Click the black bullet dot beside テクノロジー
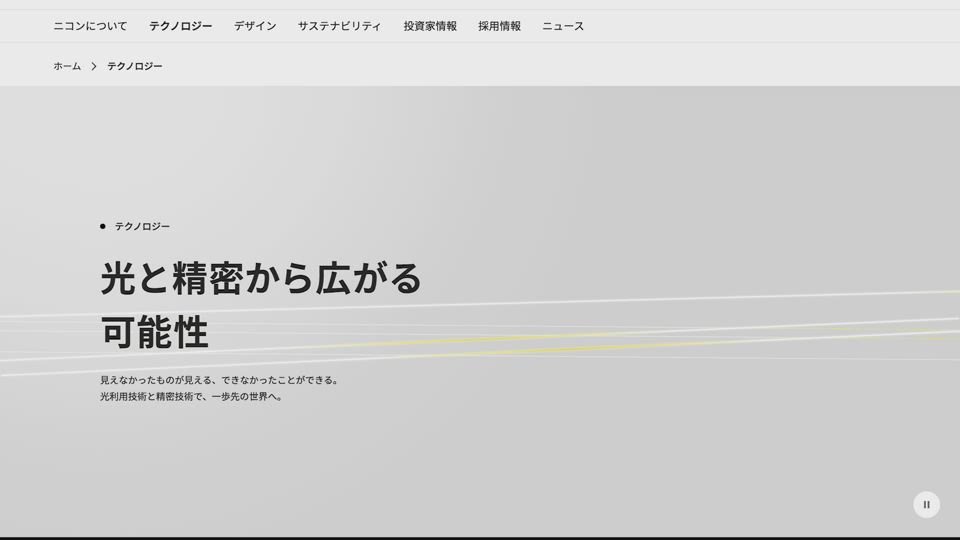Image resolution: width=960 pixels, height=540 pixels. (x=102, y=226)
